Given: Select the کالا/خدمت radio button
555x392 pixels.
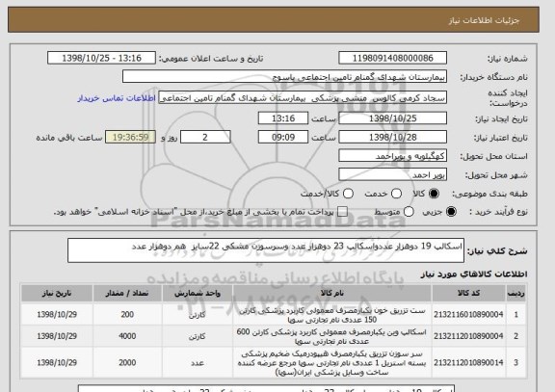Looking at the screenshot, I should pyautogui.click(x=348, y=194).
